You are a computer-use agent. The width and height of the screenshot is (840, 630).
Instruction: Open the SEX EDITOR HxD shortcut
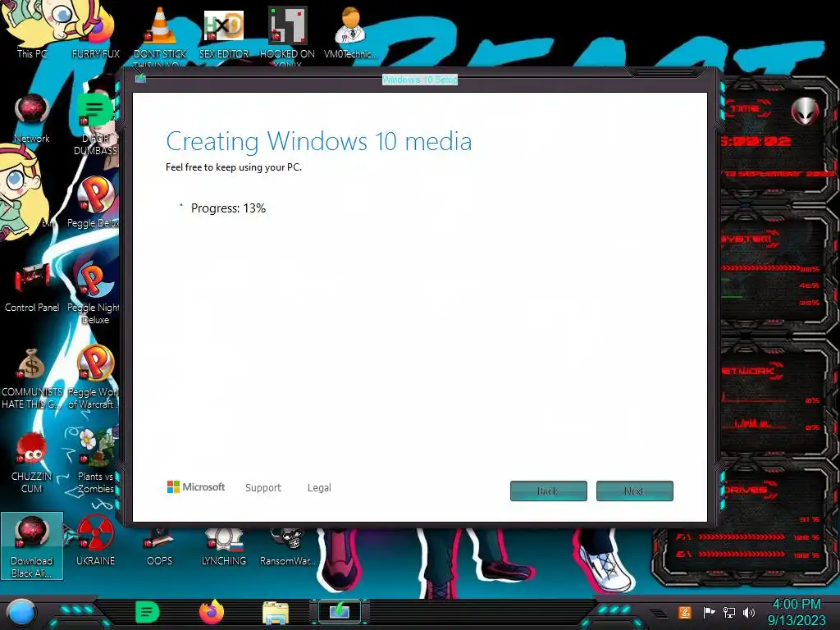coord(224,32)
